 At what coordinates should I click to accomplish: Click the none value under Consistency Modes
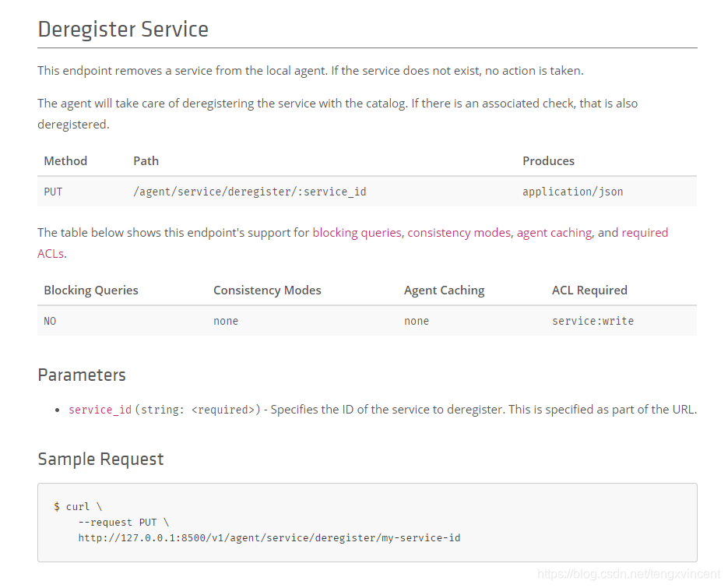(x=226, y=321)
